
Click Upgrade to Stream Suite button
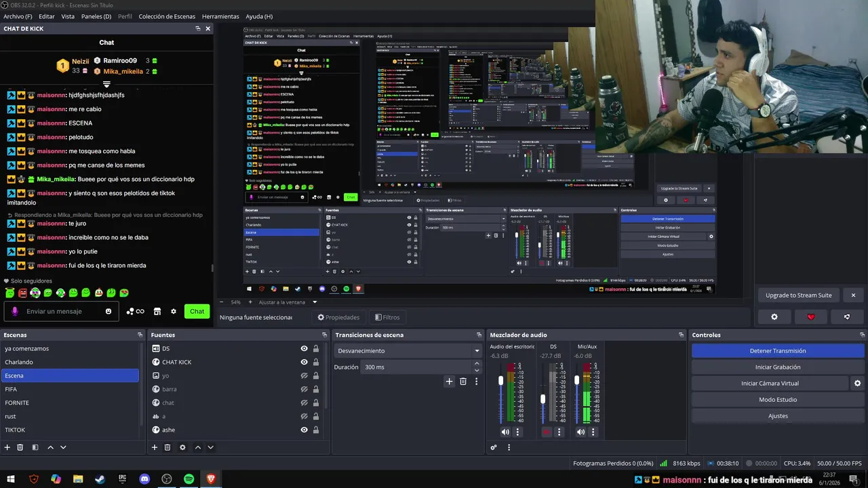(798, 296)
